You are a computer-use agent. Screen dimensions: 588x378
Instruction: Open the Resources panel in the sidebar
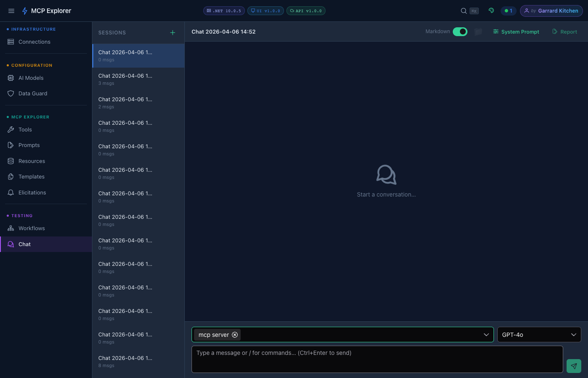(x=31, y=161)
